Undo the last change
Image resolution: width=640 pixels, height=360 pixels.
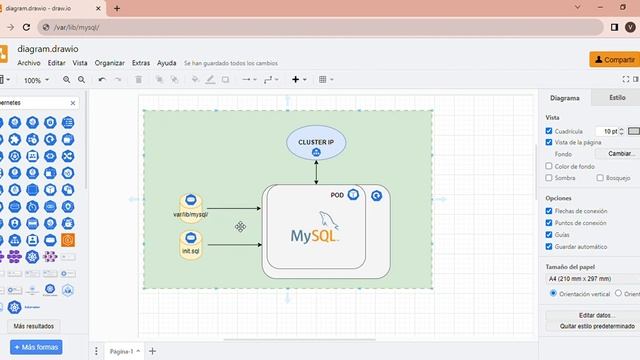102,80
